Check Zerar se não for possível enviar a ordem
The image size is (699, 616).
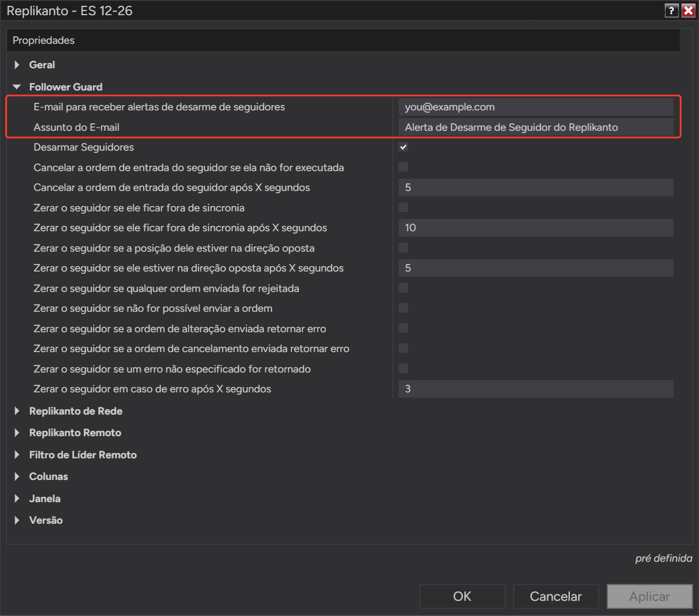click(x=404, y=308)
